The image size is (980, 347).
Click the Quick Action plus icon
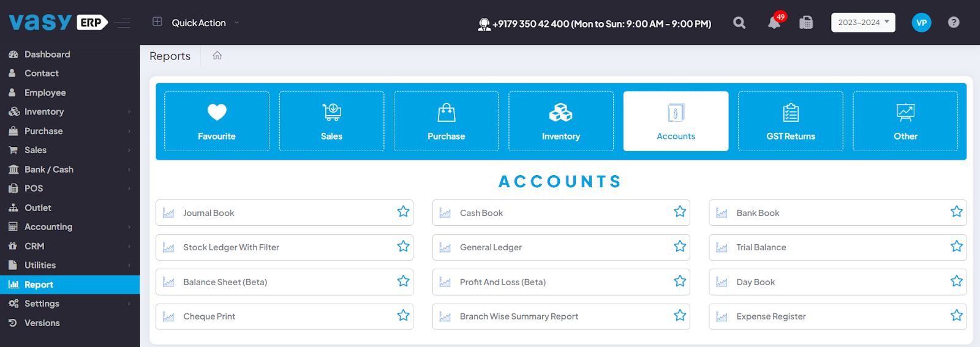pyautogui.click(x=157, y=22)
